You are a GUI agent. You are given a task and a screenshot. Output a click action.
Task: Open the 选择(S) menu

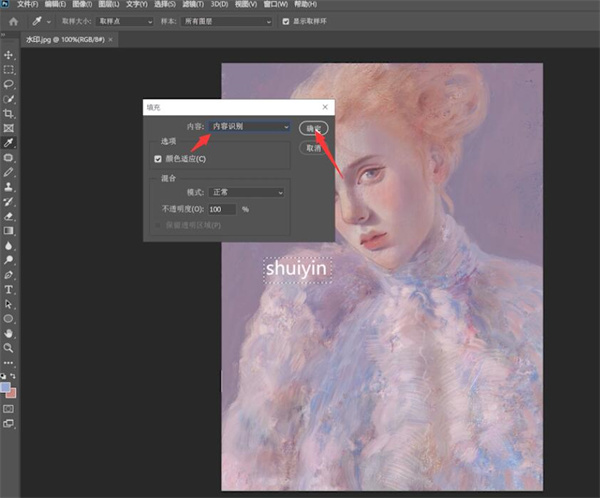(x=165, y=4)
